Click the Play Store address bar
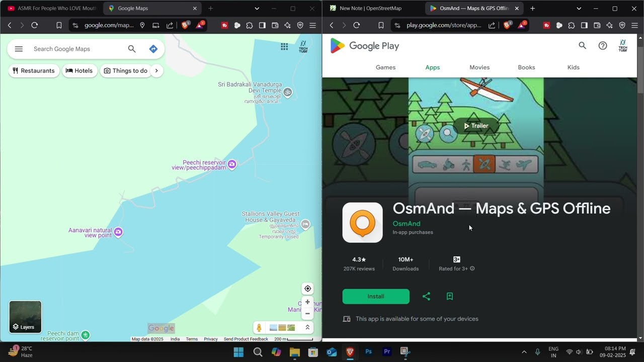 pyautogui.click(x=444, y=25)
